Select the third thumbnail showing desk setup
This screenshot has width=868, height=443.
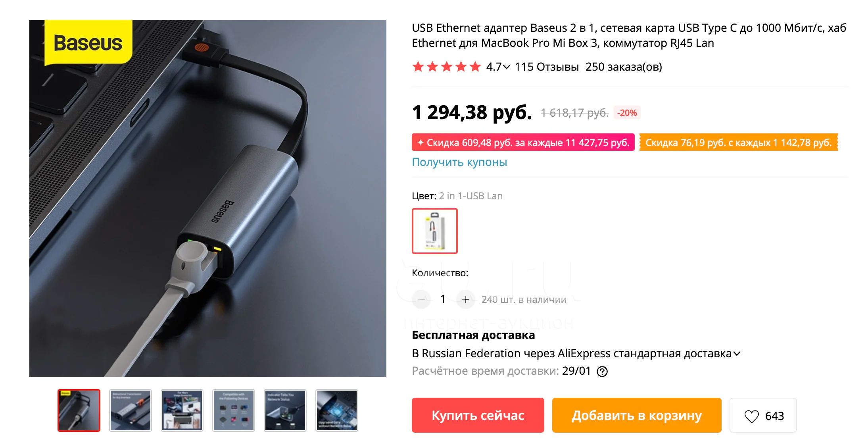(182, 410)
